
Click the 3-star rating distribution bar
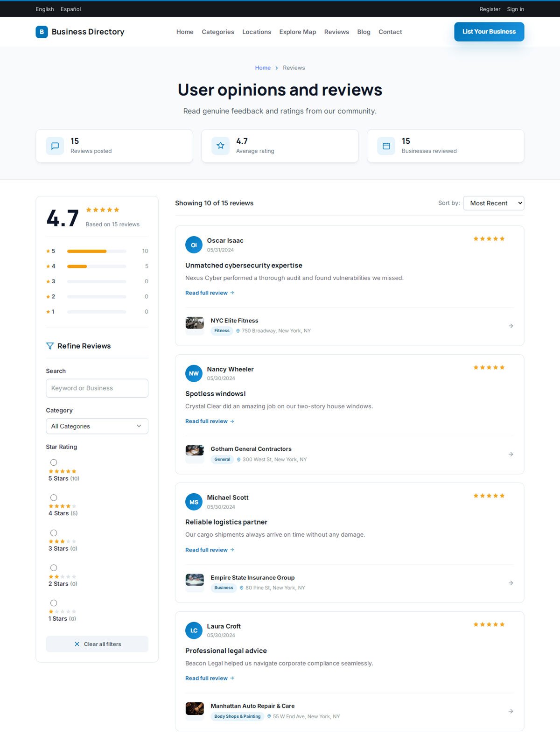pos(97,281)
